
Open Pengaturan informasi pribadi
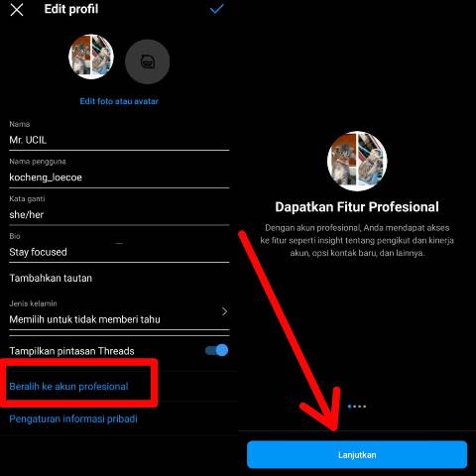tap(73, 419)
